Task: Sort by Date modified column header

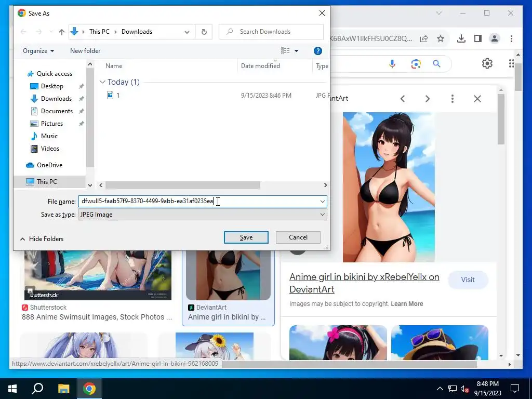Action: 260,66
